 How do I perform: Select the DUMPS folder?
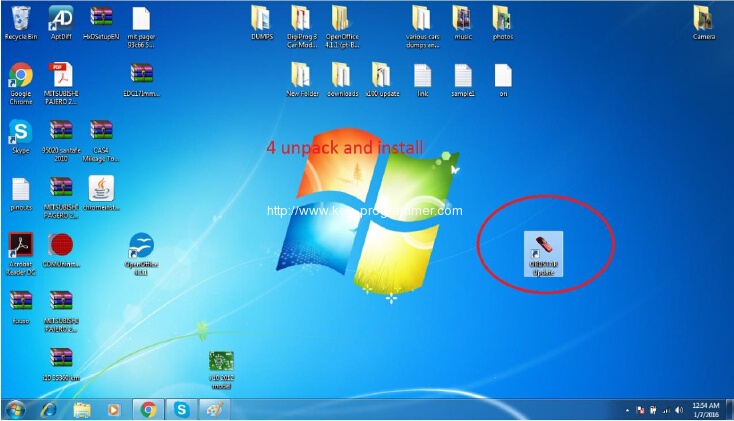[x=262, y=22]
